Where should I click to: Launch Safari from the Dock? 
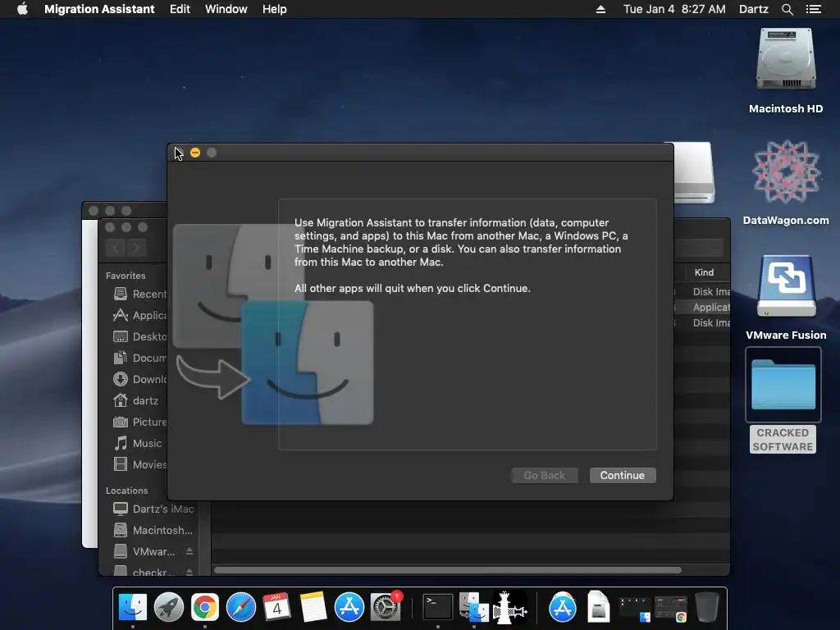tap(241, 608)
